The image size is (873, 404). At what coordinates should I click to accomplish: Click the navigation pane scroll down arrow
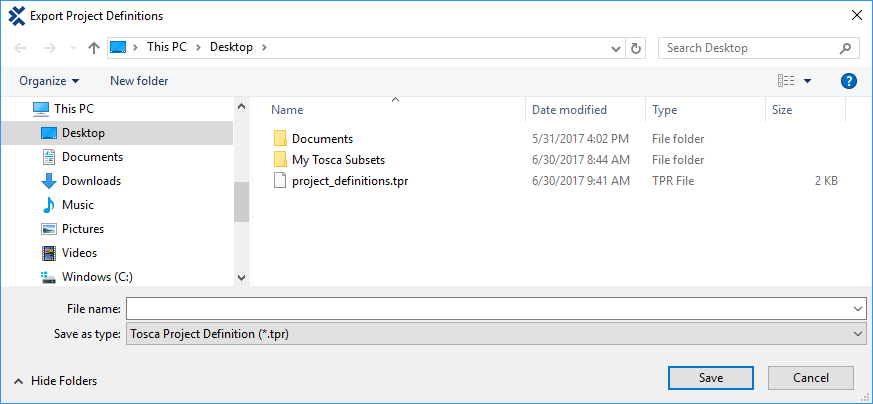(241, 277)
